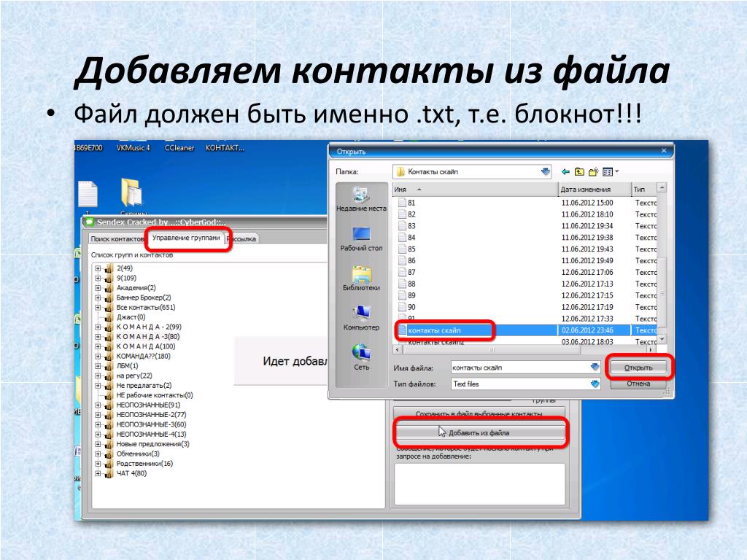The image size is (747, 560).
Task: Click the file icon for 88
Action: tap(402, 284)
